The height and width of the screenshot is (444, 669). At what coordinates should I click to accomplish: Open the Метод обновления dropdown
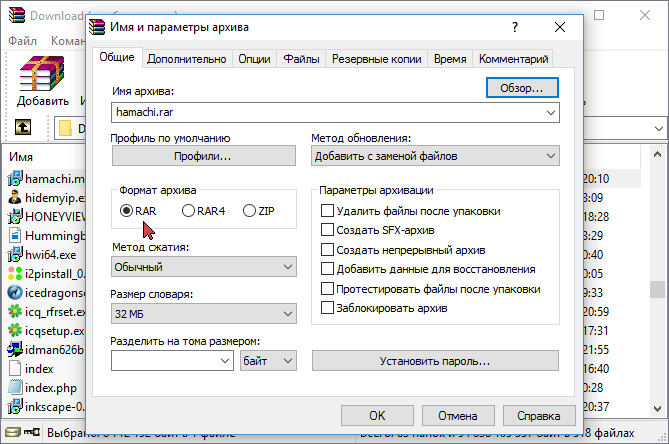tap(435, 156)
